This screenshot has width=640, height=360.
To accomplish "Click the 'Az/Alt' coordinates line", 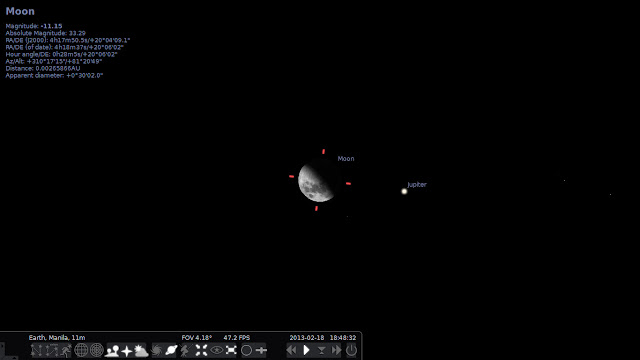I will (54, 61).
